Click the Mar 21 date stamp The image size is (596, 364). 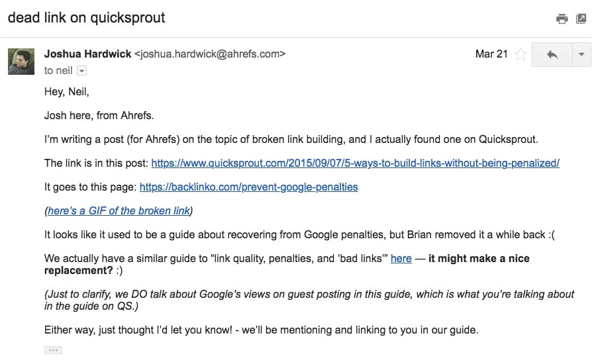(x=491, y=54)
